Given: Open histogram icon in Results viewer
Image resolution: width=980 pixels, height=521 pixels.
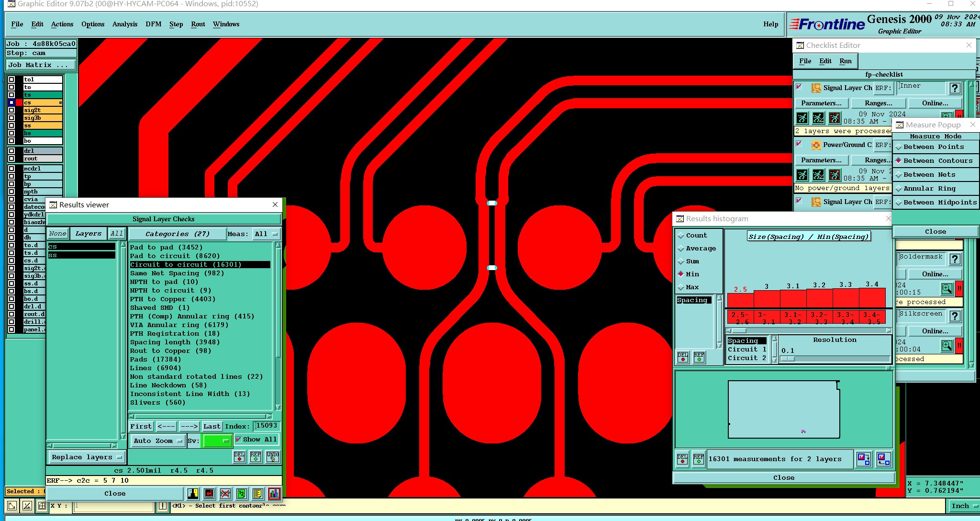Looking at the screenshot, I should click(x=274, y=493).
